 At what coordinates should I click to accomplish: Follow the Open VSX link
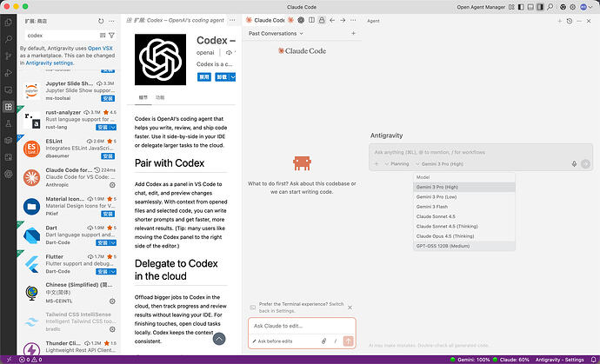pyautogui.click(x=100, y=48)
